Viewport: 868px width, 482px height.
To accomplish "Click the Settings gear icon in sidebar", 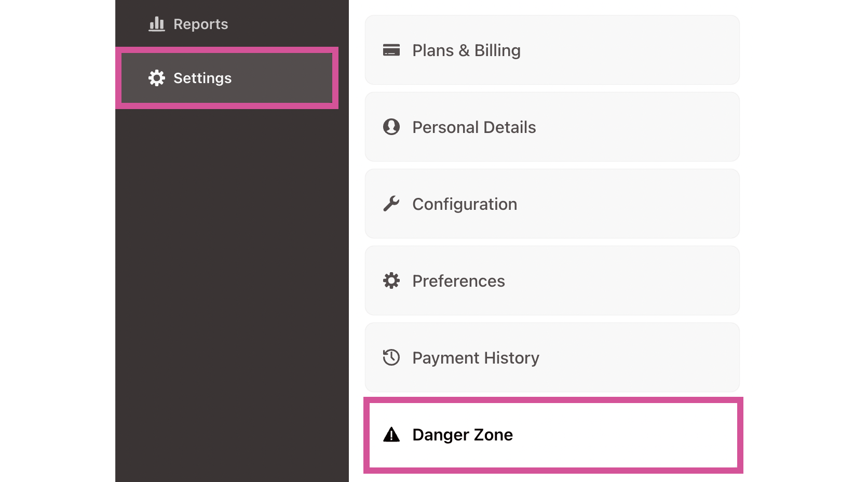I will [x=157, y=78].
